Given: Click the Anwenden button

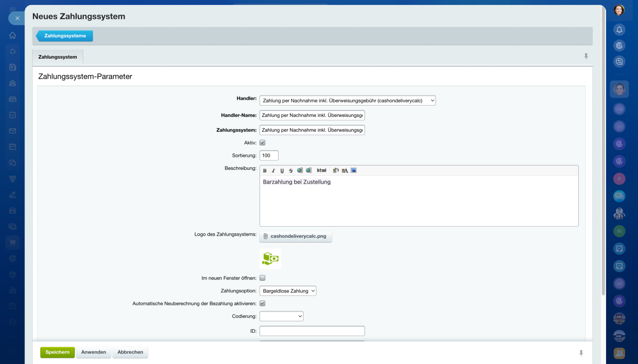Looking at the screenshot, I should [94, 352].
